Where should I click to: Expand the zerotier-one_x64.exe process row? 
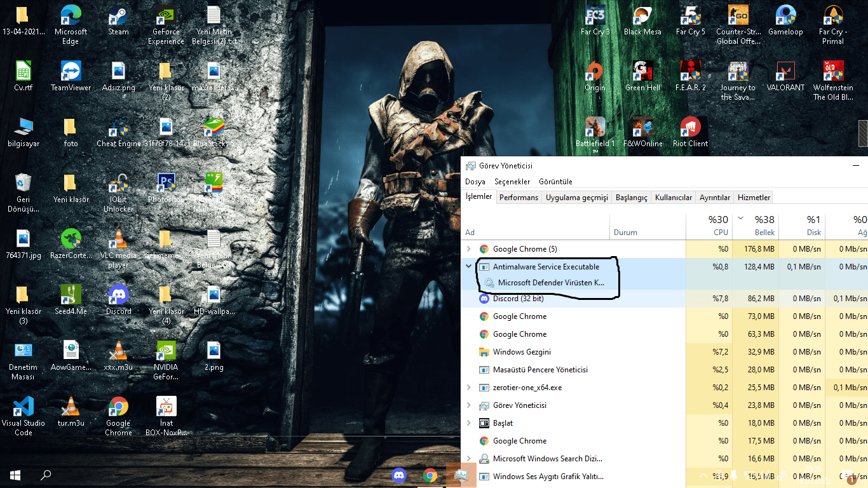pyautogui.click(x=469, y=388)
